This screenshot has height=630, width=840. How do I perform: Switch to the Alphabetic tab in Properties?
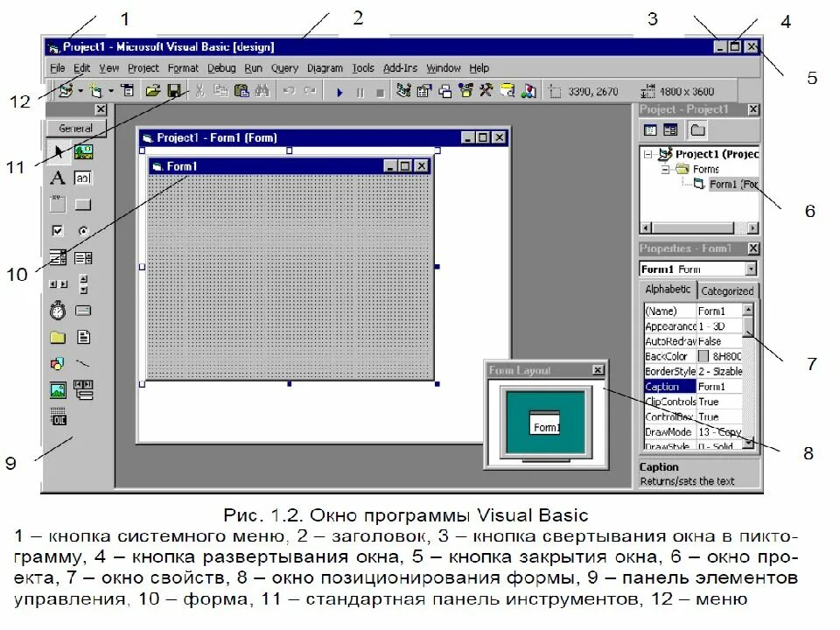point(668,290)
